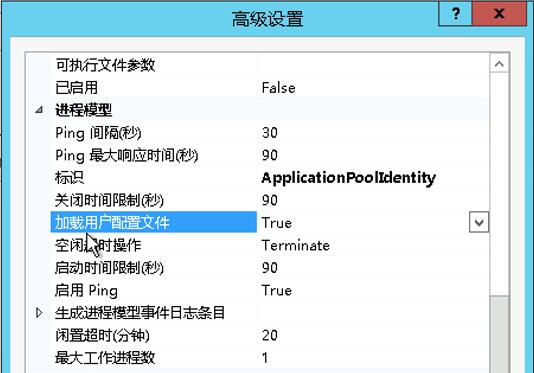This screenshot has height=373, width=534.
Task: Click the False value of 已启用
Action: pos(278,88)
